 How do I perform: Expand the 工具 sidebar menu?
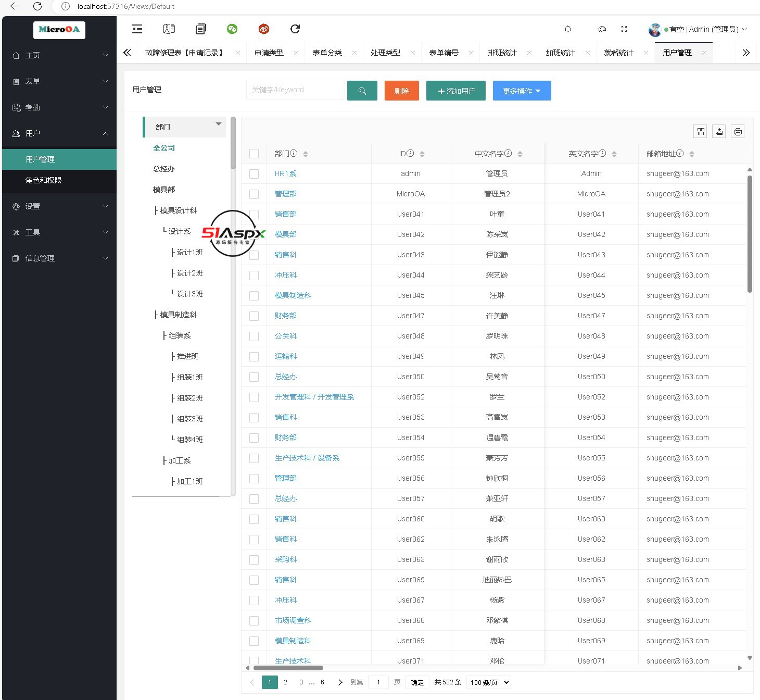59,232
